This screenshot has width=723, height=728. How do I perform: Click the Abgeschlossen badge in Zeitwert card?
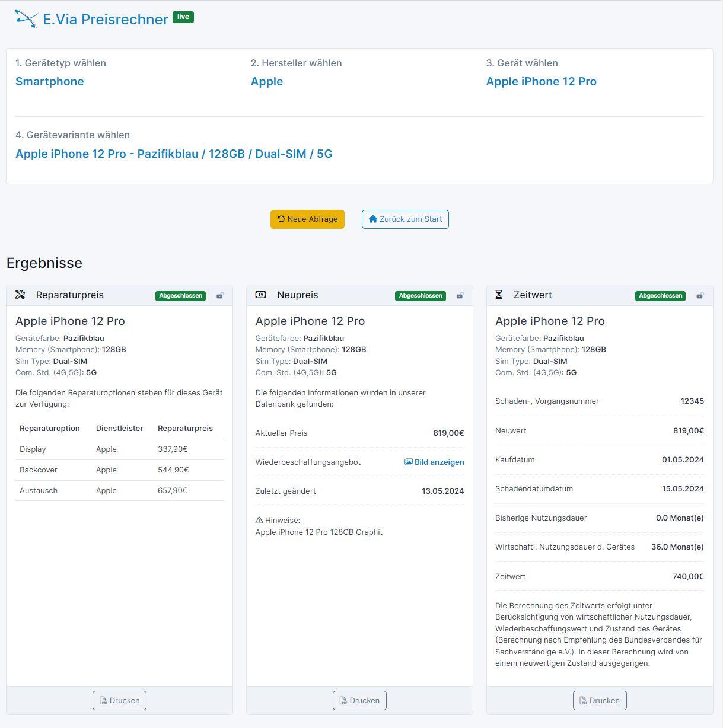660,296
